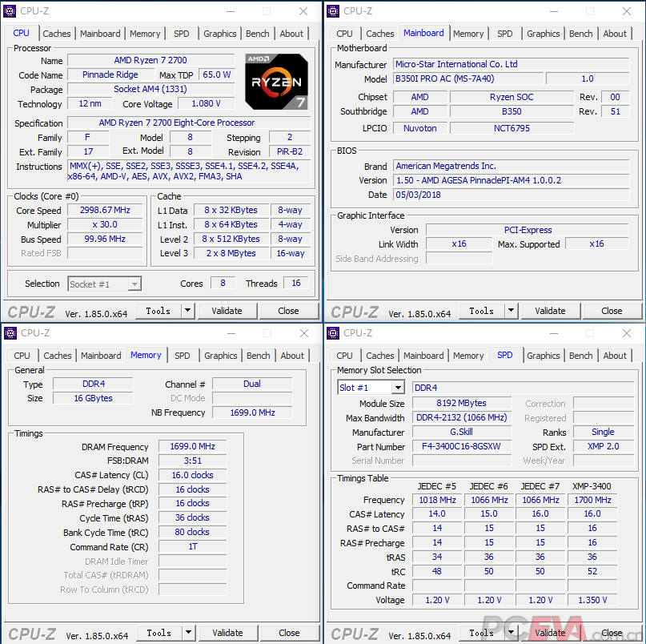The height and width of the screenshot is (644, 646).
Task: Click the AMD Ryzen 7 logo image
Action: 276,82
